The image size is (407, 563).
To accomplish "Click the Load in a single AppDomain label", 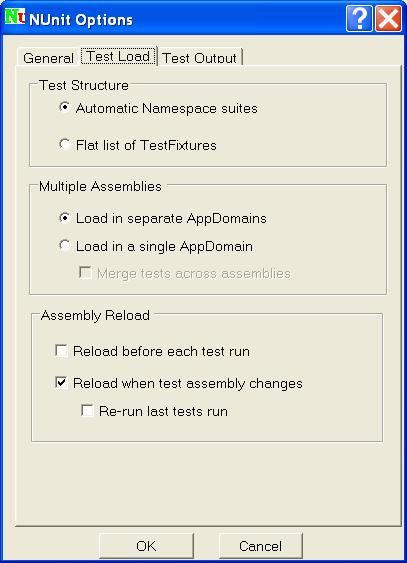I will click(164, 246).
